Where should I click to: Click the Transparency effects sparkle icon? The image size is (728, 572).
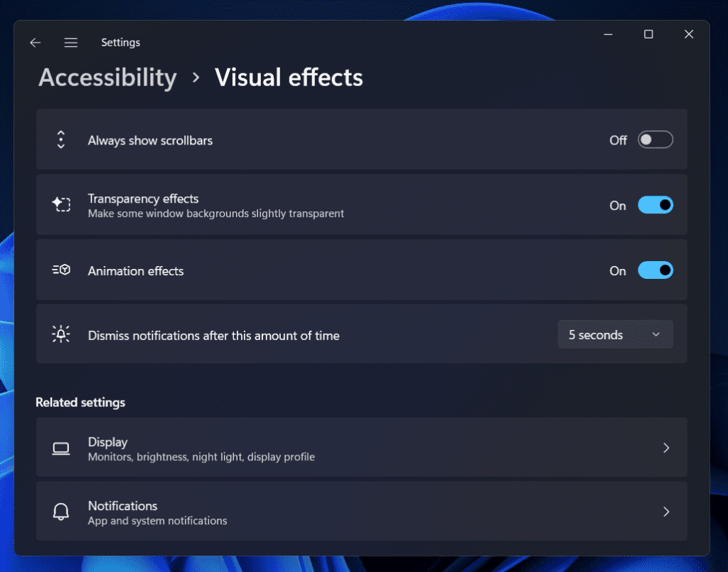pyautogui.click(x=61, y=204)
